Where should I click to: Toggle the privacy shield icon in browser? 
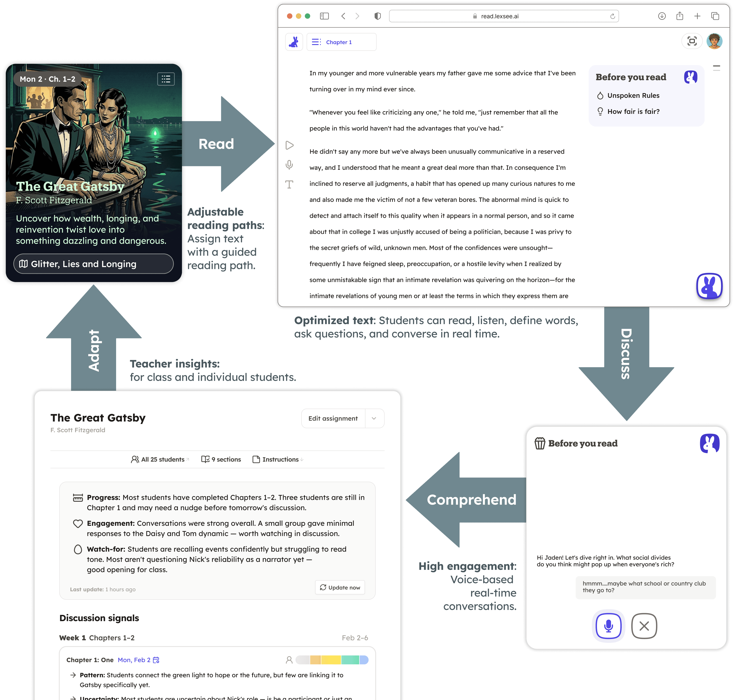coord(378,16)
